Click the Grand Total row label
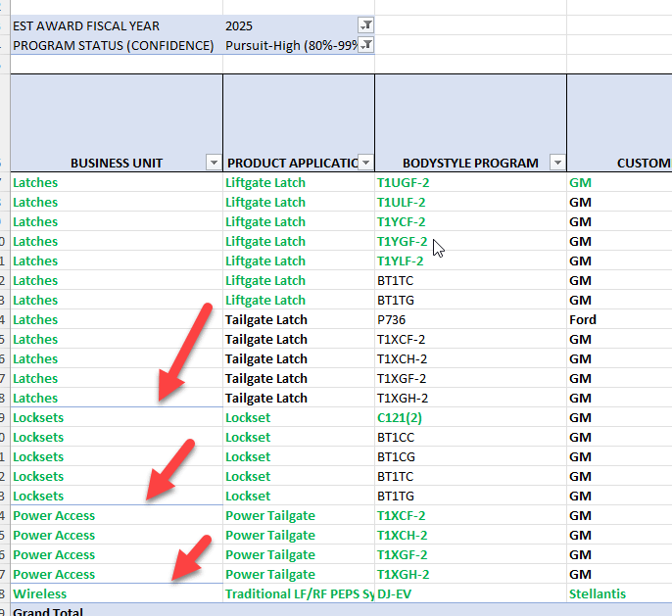Image resolution: width=672 pixels, height=616 pixels. click(51, 611)
